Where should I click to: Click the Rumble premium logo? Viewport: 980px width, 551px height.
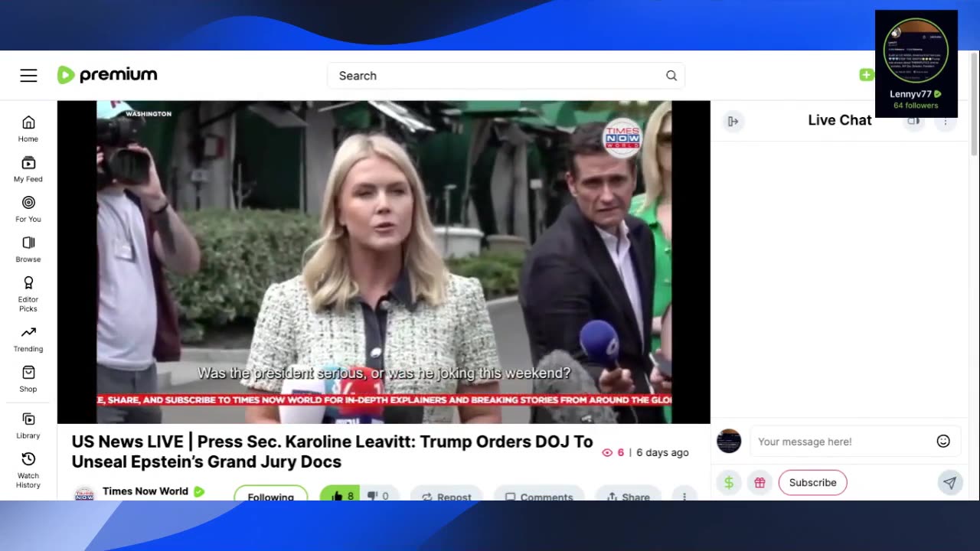pos(107,75)
